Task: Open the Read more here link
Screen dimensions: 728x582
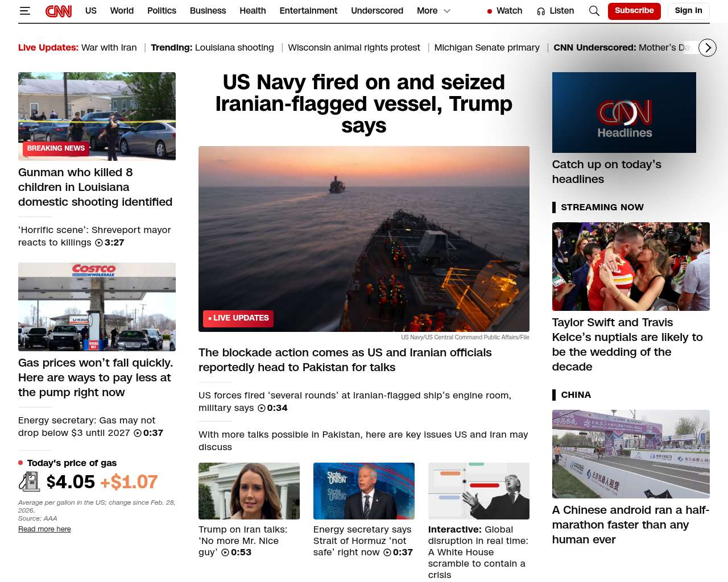Action: (44, 529)
